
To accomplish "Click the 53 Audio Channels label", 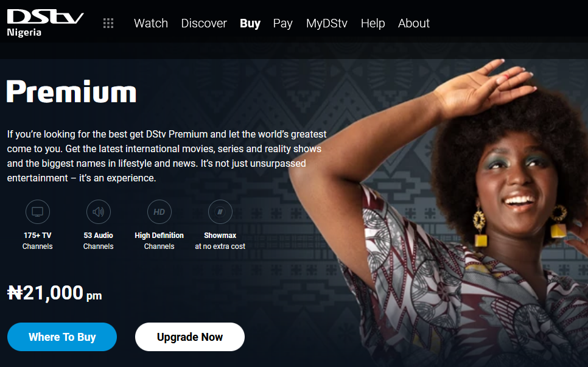I will (98, 240).
